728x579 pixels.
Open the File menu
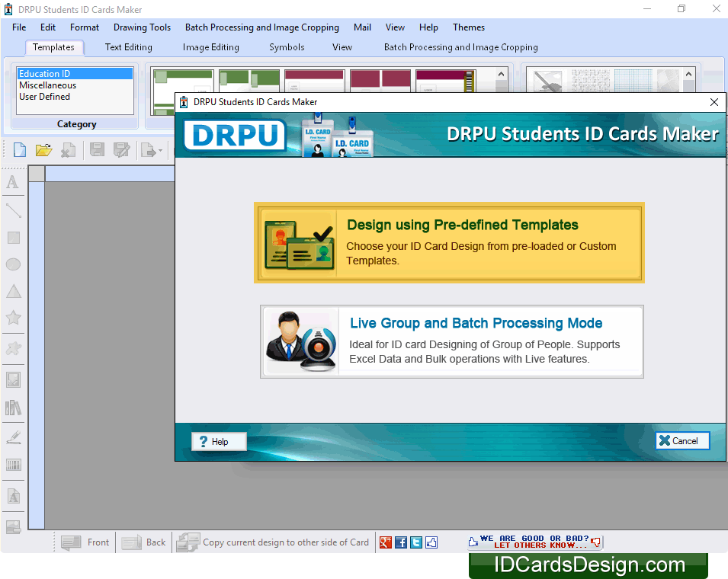(x=19, y=27)
